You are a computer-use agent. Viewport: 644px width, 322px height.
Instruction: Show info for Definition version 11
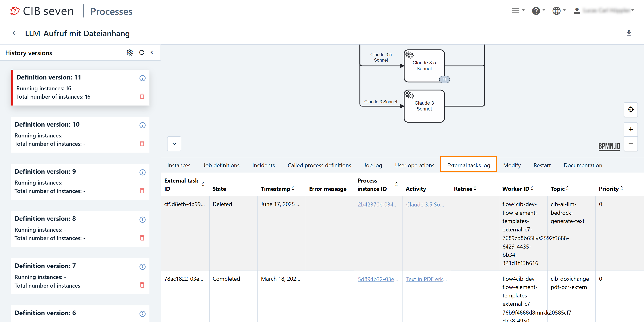click(142, 78)
